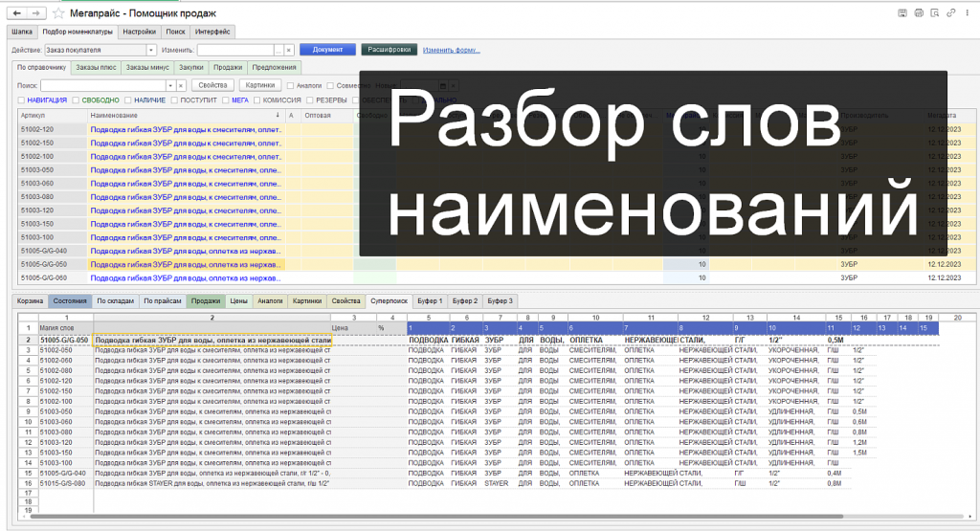This screenshot has width=980, height=531.
Task: Toggle the Аналоги checkbox
Action: 290,85
